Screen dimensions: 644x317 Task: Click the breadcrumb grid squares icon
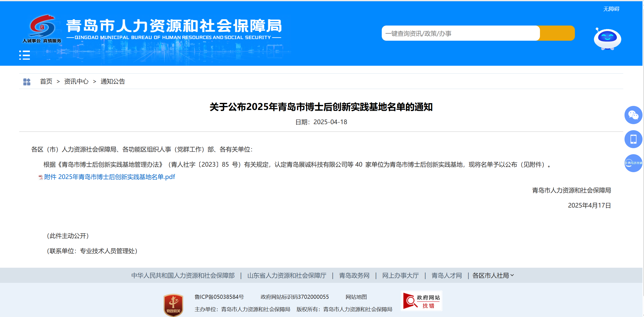tap(27, 82)
